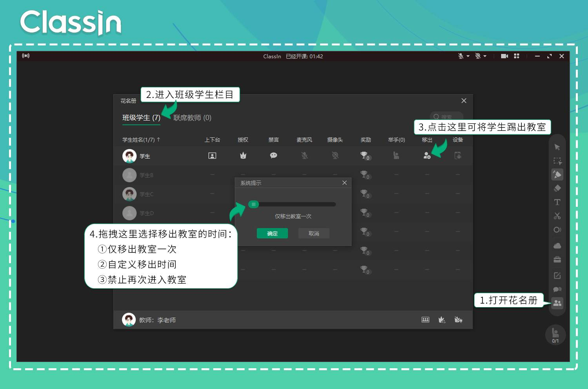
Task: Click the 学生D name row
Action: (147, 213)
